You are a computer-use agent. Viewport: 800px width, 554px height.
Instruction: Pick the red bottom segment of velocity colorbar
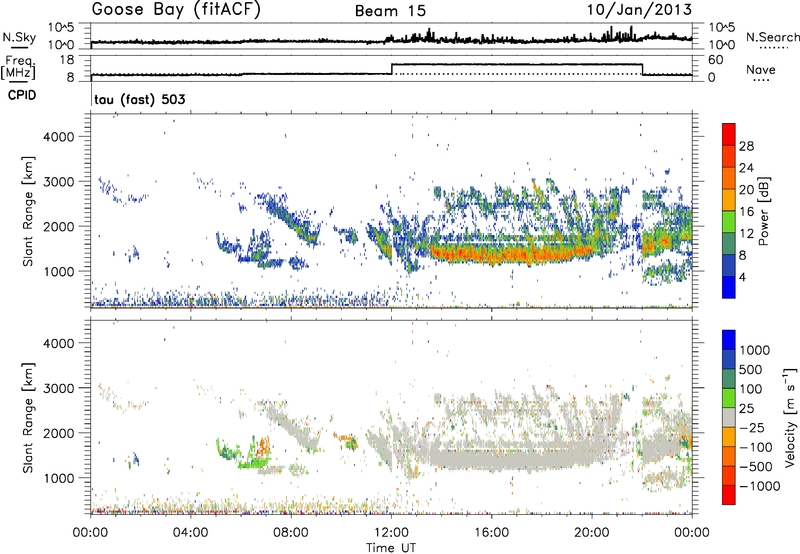click(729, 495)
